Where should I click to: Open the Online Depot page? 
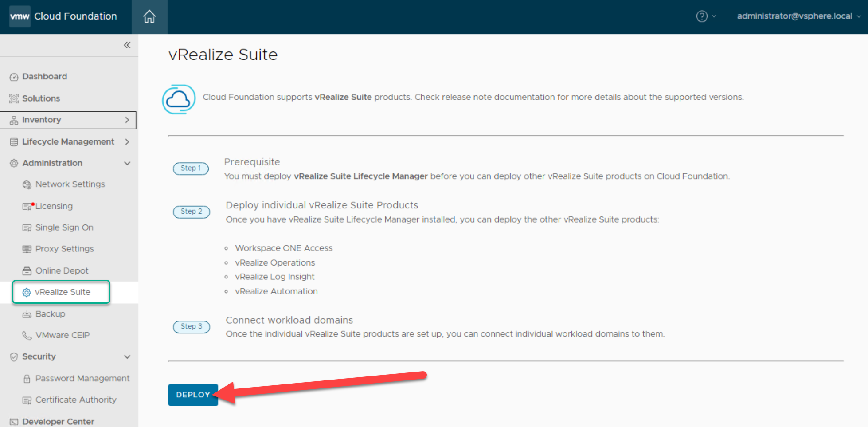(62, 270)
